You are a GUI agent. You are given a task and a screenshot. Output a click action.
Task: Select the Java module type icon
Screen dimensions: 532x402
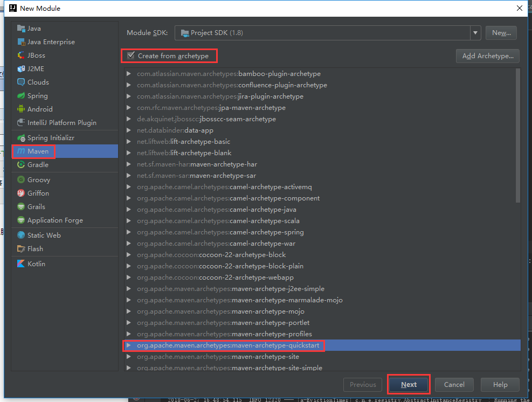(x=21, y=29)
